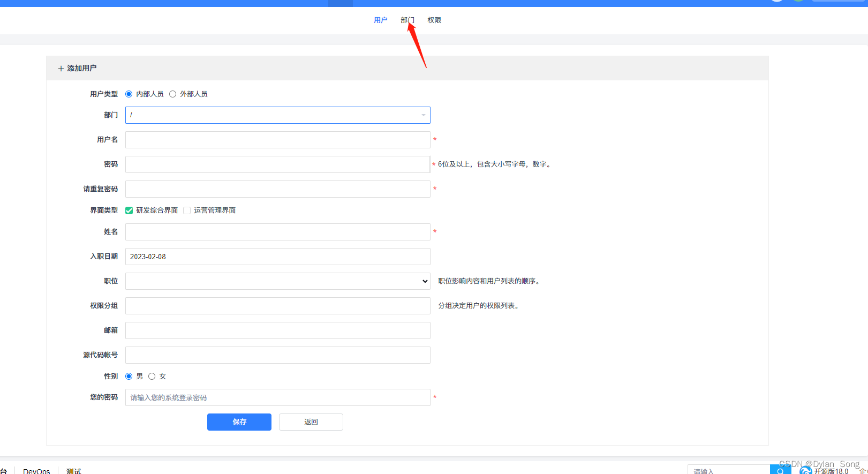Click the 入职日期 date field

point(277,257)
